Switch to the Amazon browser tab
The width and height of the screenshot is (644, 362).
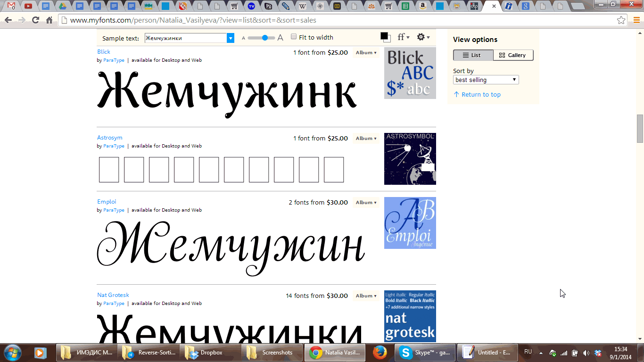pos(422,6)
